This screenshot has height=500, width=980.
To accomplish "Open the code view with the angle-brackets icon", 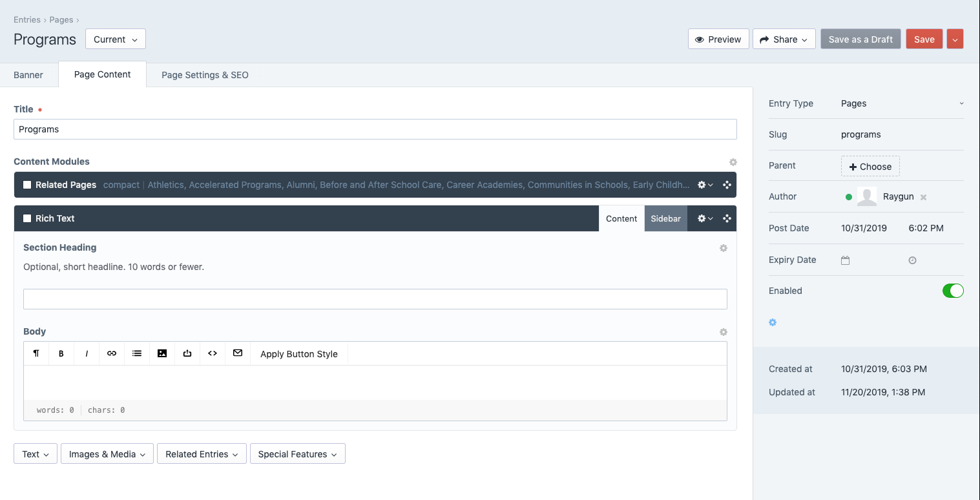I will point(212,353).
